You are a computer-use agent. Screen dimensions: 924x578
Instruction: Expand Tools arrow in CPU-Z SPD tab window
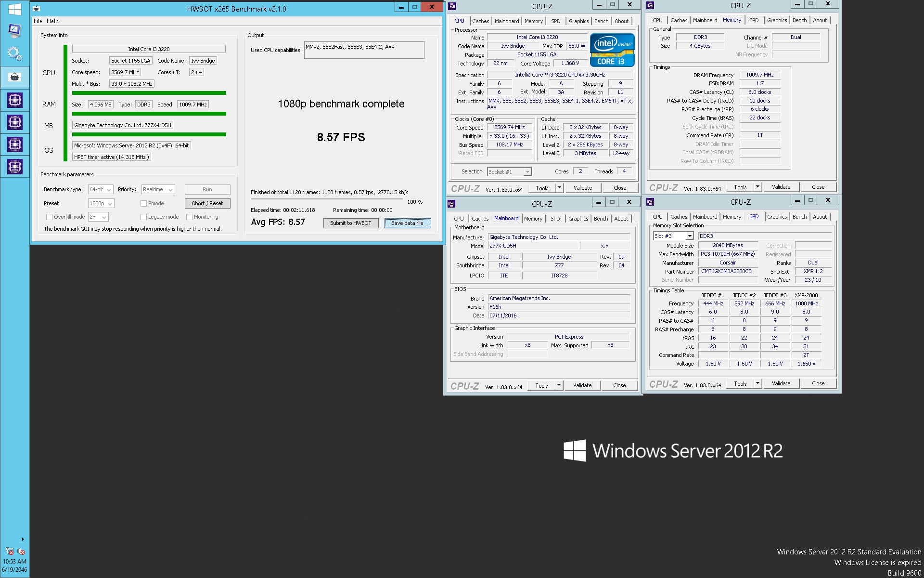click(x=757, y=383)
